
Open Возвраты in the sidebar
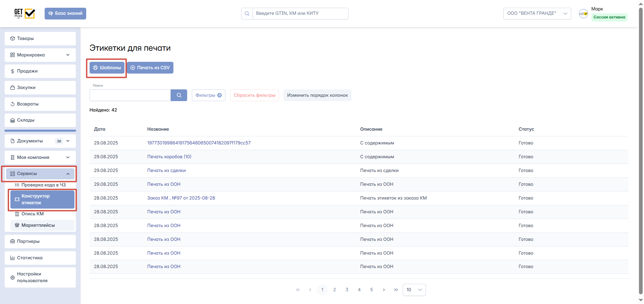point(40,104)
